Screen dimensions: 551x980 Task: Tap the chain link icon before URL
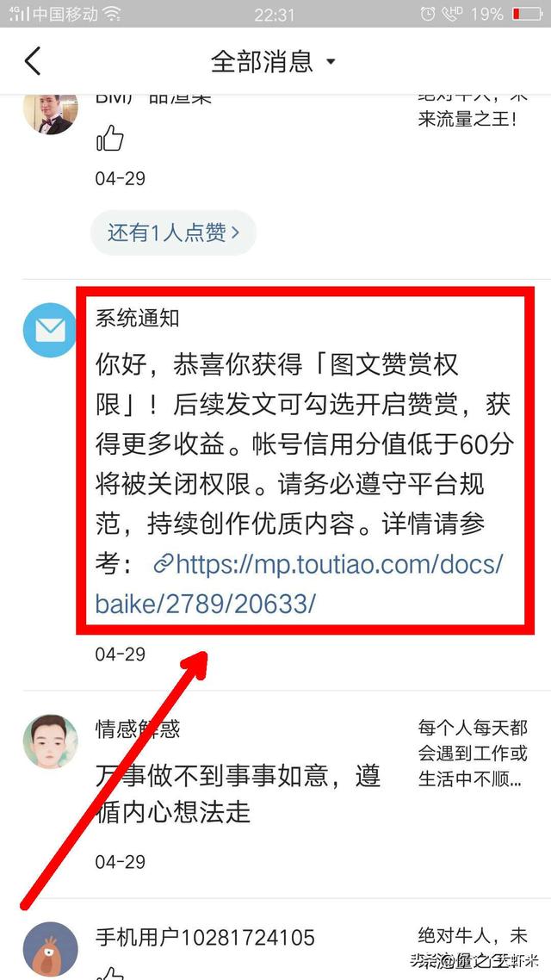[x=163, y=565]
